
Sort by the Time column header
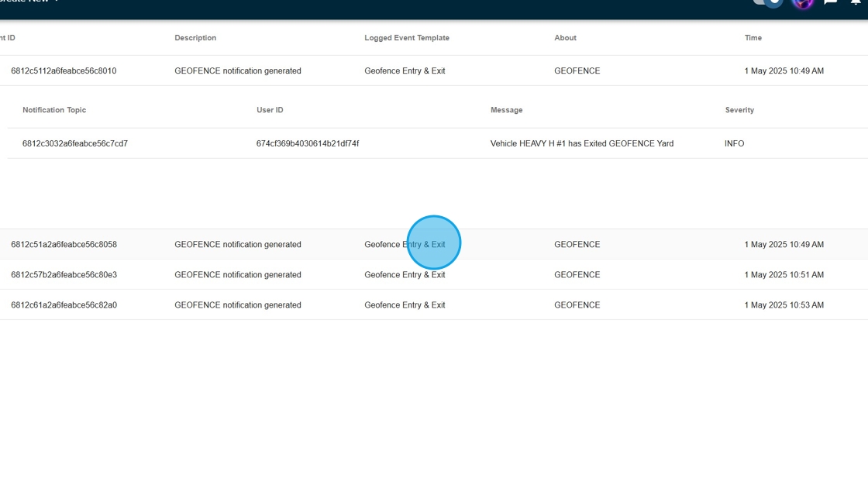pos(753,38)
